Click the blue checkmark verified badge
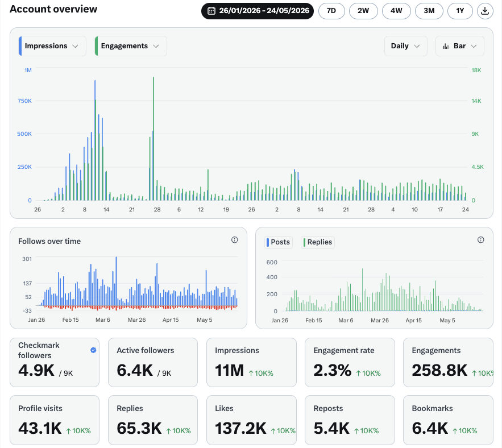This screenshot has height=448, width=502. pos(93,350)
